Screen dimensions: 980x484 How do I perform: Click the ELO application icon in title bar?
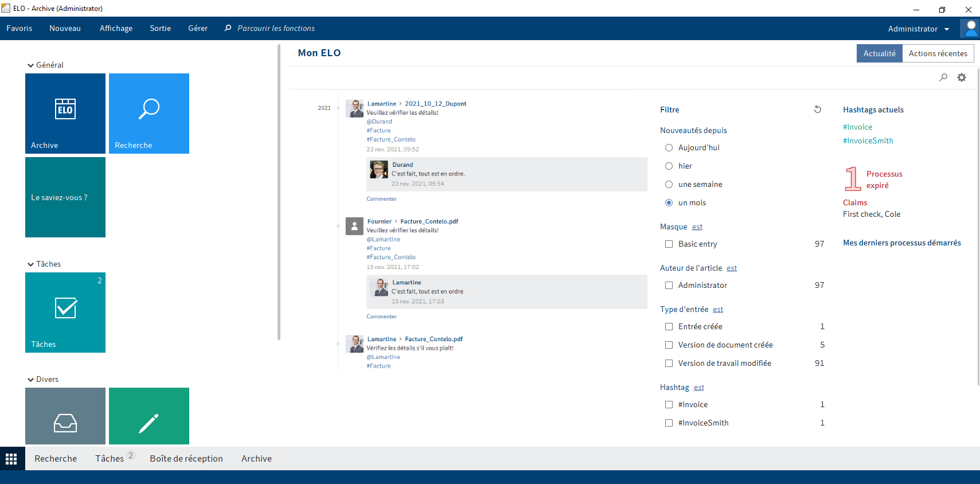click(x=6, y=8)
